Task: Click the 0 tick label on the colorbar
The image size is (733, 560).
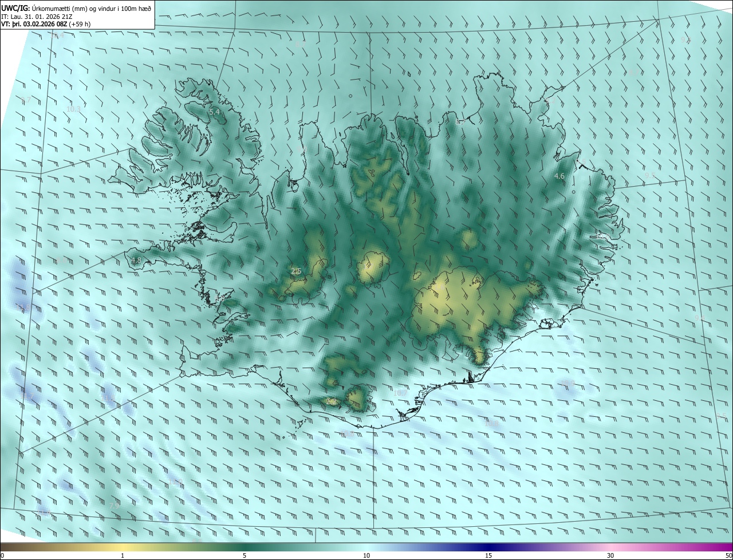Action: pos(2,555)
